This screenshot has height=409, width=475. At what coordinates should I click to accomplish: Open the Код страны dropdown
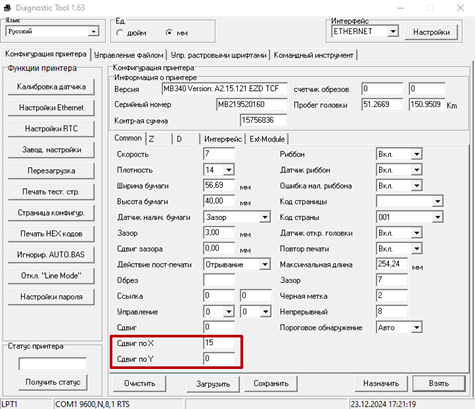point(437,217)
